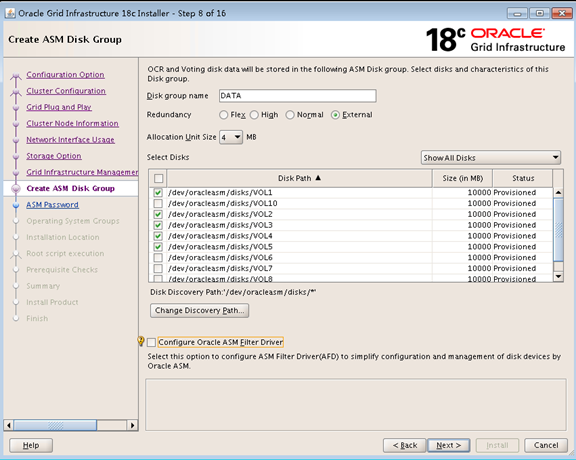This screenshot has width=576, height=460.
Task: Select the /dev/oracleasm/disks/VOL1 path text
Action: [220, 193]
